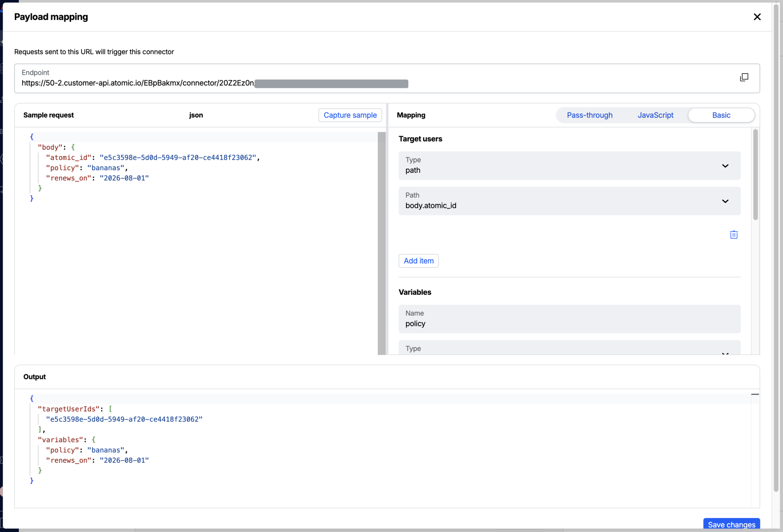
Task: Close the Payload mapping dialog
Action: [757, 17]
